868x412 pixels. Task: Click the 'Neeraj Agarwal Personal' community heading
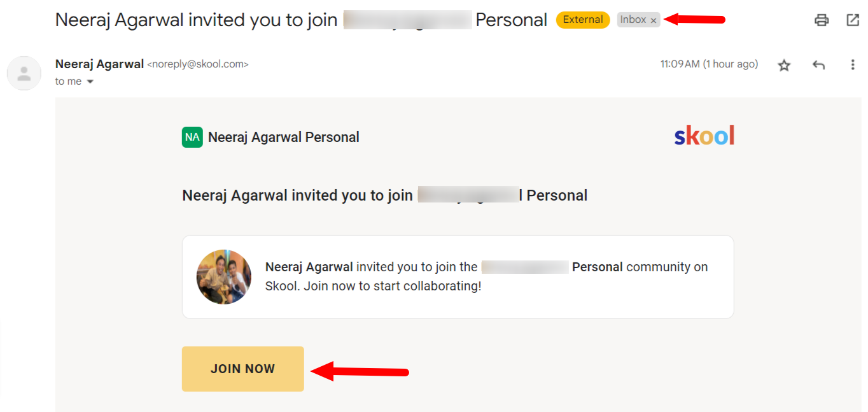pos(284,137)
